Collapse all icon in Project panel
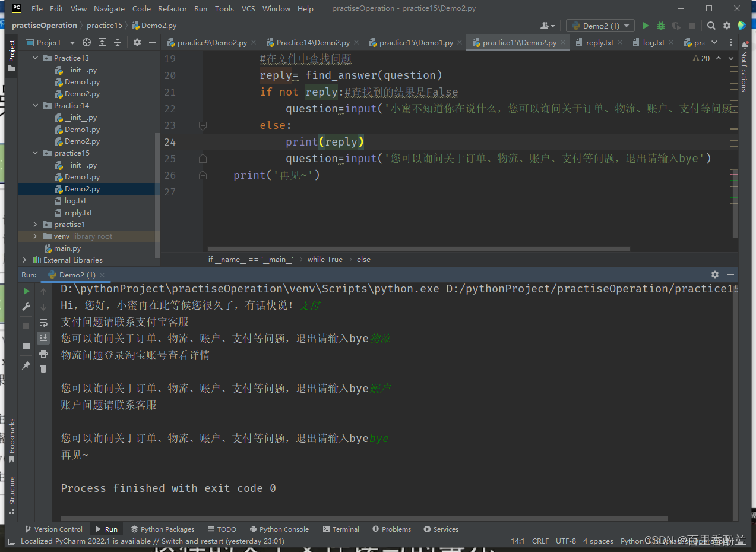Screen dimensions: 756x552 [118, 42]
